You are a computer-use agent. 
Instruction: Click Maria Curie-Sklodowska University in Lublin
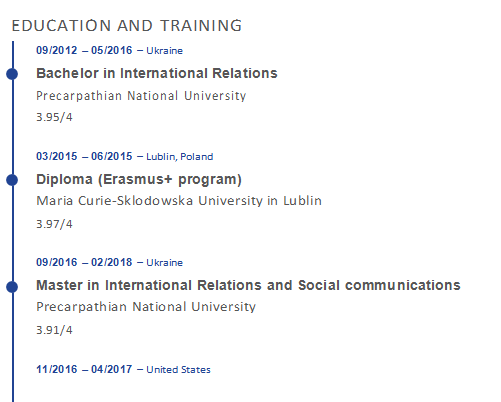click(179, 201)
